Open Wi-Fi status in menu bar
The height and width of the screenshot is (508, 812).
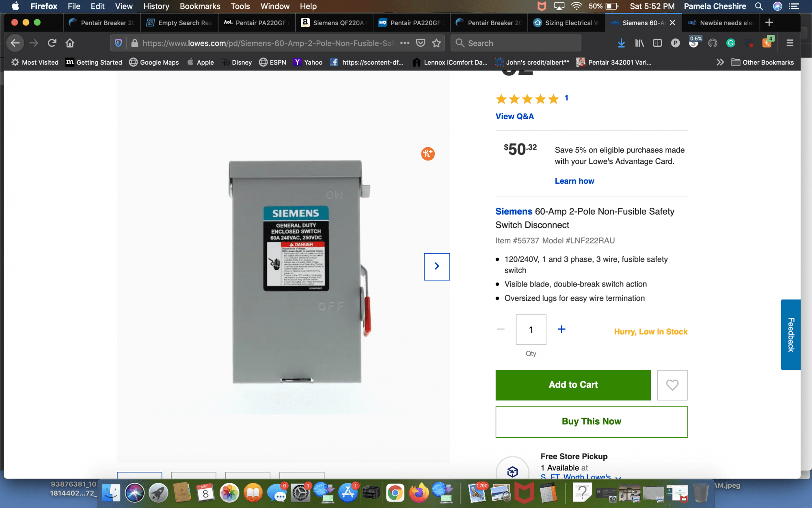(x=576, y=6)
